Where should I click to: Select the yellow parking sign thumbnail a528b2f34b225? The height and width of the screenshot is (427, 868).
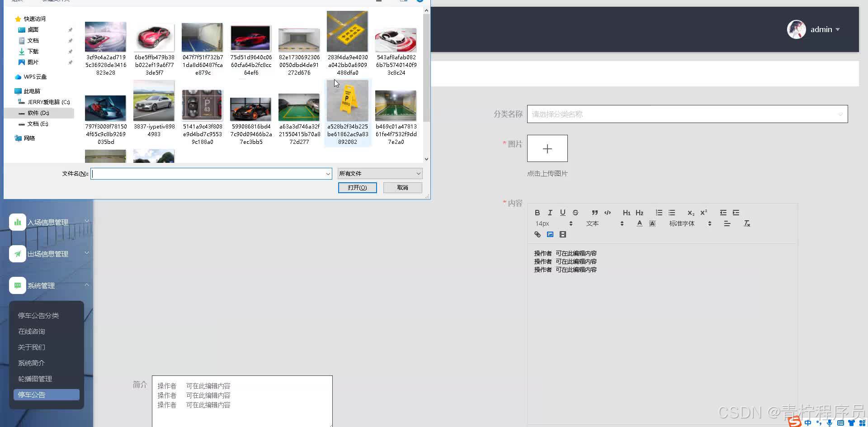(347, 102)
